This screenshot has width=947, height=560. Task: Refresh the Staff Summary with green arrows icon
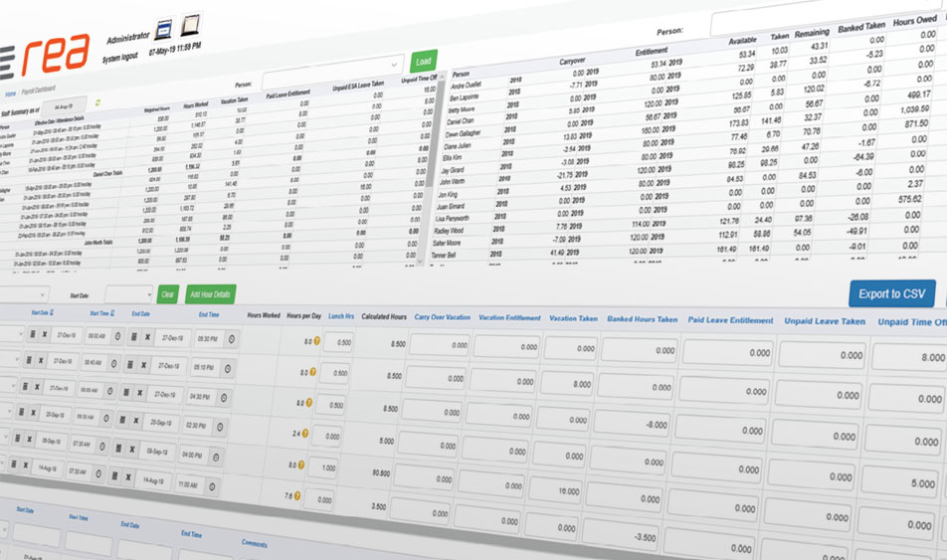pyautogui.click(x=97, y=102)
